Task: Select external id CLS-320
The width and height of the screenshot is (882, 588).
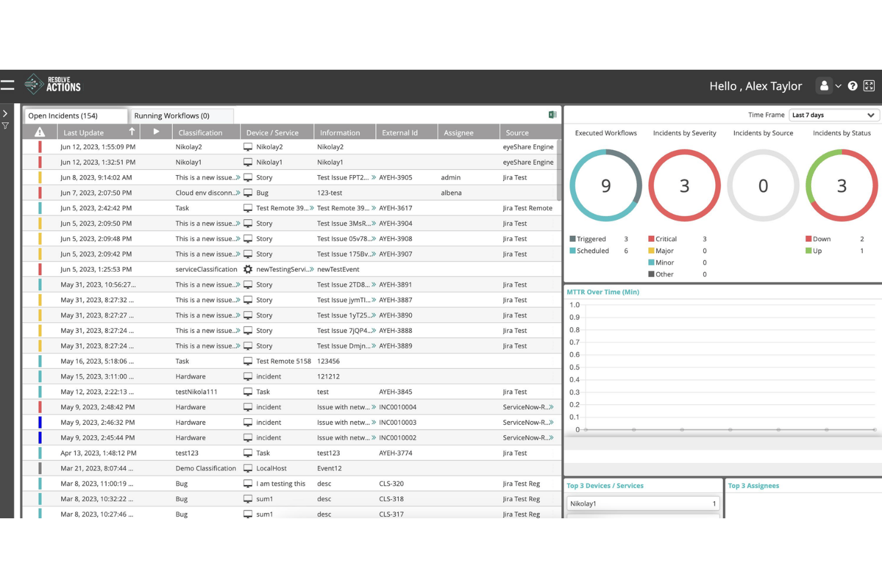Action: [x=392, y=484]
